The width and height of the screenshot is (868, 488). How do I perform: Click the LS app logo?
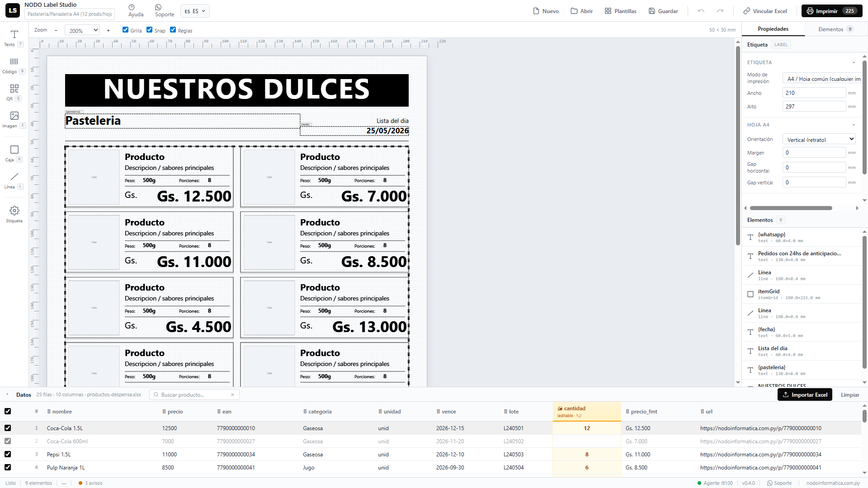click(13, 10)
